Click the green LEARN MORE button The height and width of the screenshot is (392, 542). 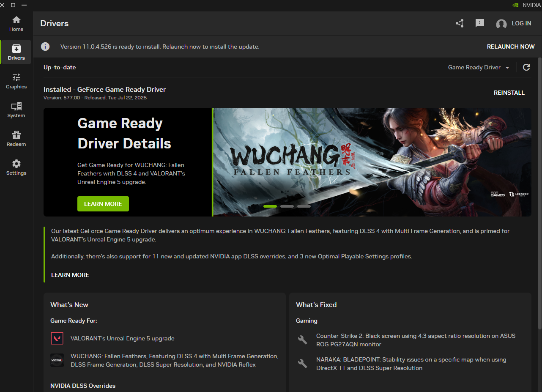click(x=103, y=204)
